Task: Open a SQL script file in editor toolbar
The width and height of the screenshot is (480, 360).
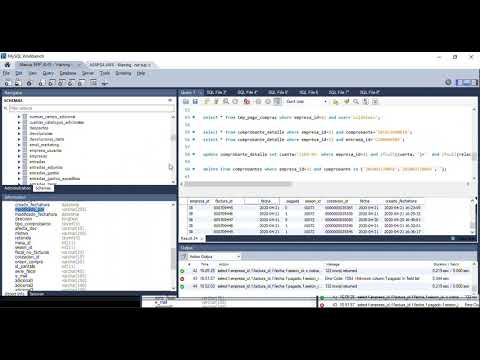Action: point(186,101)
